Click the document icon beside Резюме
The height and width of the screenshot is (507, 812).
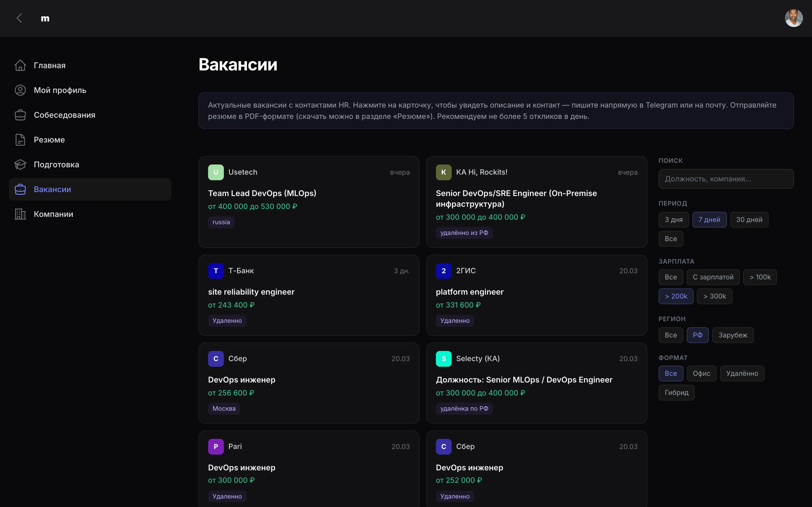click(20, 140)
